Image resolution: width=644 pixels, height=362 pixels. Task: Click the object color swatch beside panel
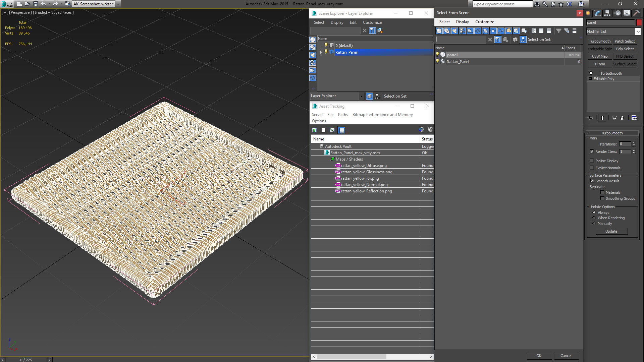639,22
